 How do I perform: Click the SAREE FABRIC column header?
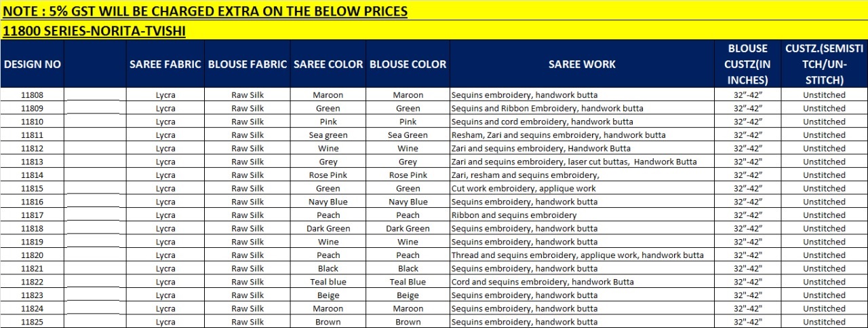[165, 64]
